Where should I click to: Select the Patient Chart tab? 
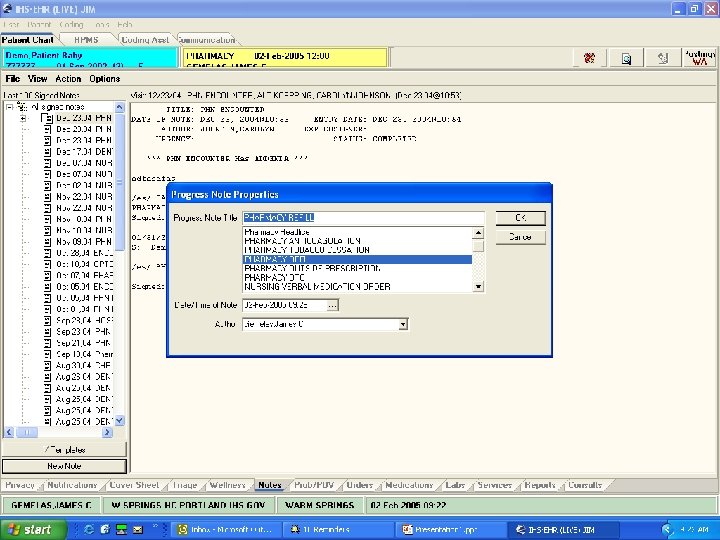pyautogui.click(x=28, y=40)
